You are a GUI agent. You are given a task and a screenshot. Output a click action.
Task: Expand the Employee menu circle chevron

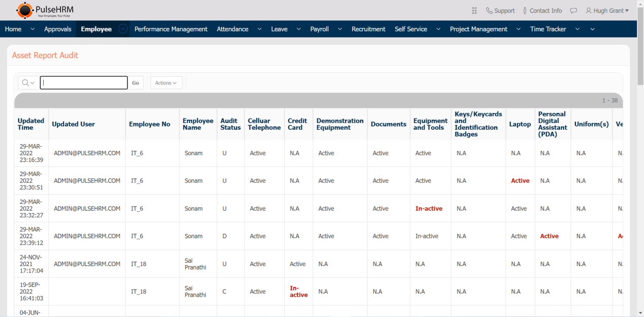click(x=123, y=29)
